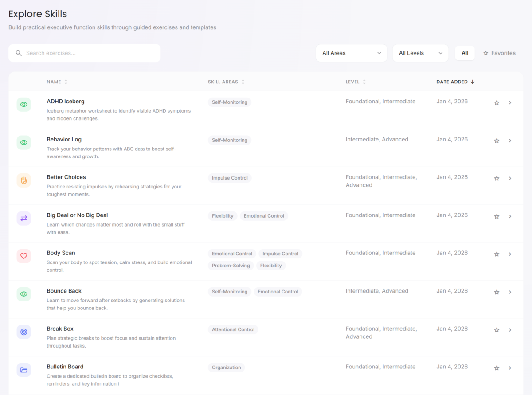Click the magnifier icon in search box
The image size is (532, 395).
tap(19, 53)
